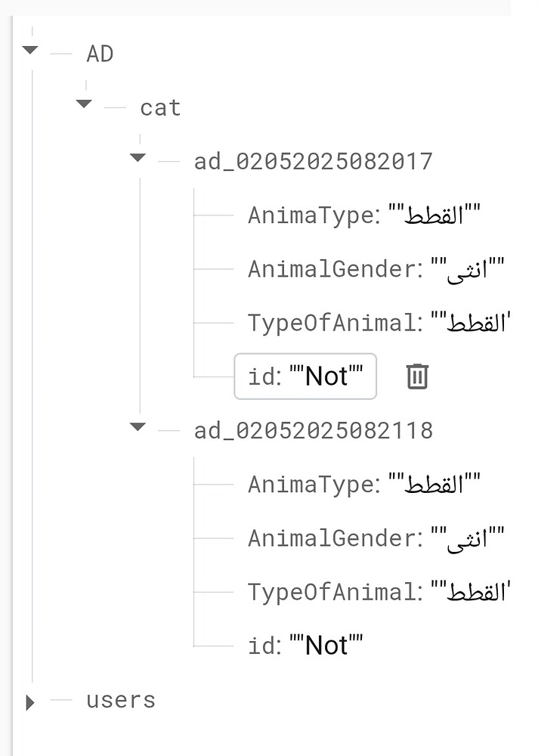This screenshot has width=538, height=756.
Task: Edit highlighted id "Not" value in first ad
Action: click(x=326, y=376)
